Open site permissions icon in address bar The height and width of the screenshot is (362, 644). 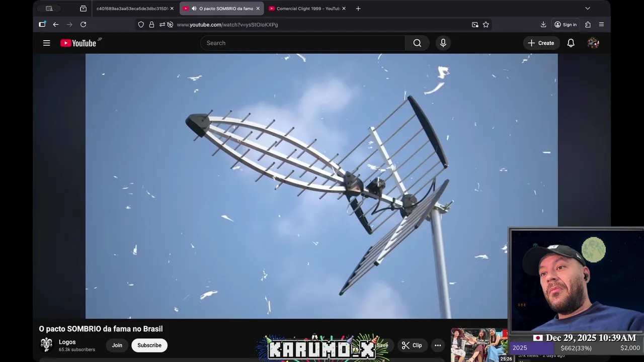pyautogui.click(x=162, y=25)
